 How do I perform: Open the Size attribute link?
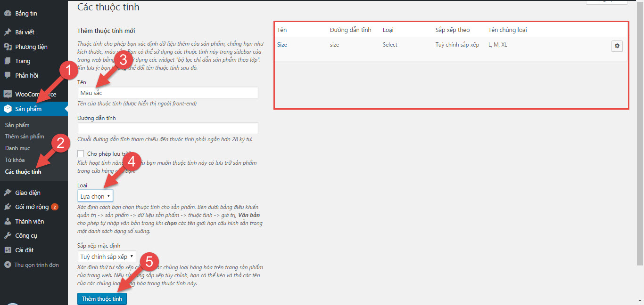[x=282, y=45]
